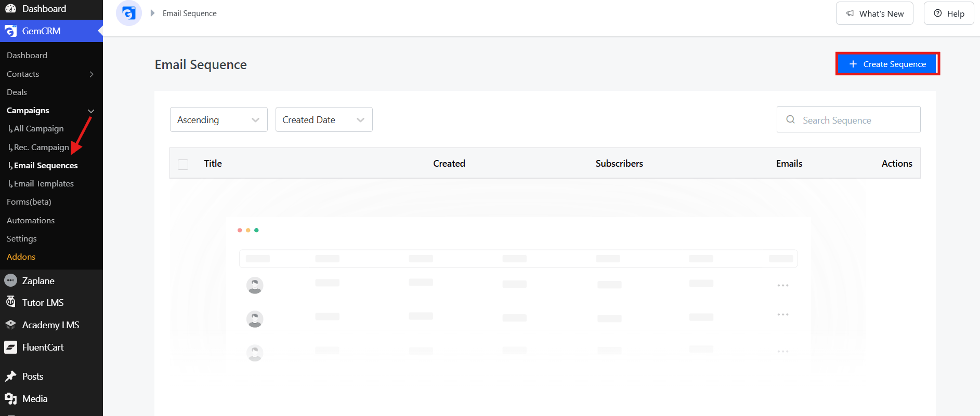Click the Zaplane icon in the sidebar
Image resolution: width=980 pixels, height=416 pixels.
click(10, 280)
